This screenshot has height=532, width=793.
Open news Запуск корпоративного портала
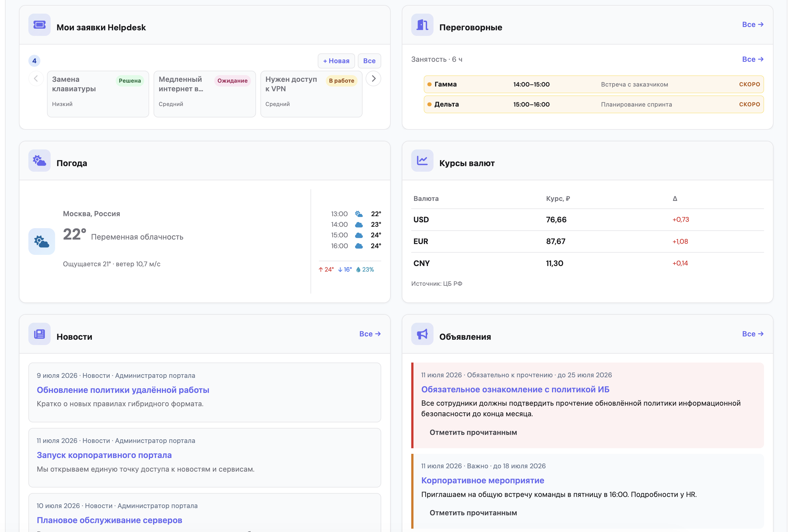point(104,455)
